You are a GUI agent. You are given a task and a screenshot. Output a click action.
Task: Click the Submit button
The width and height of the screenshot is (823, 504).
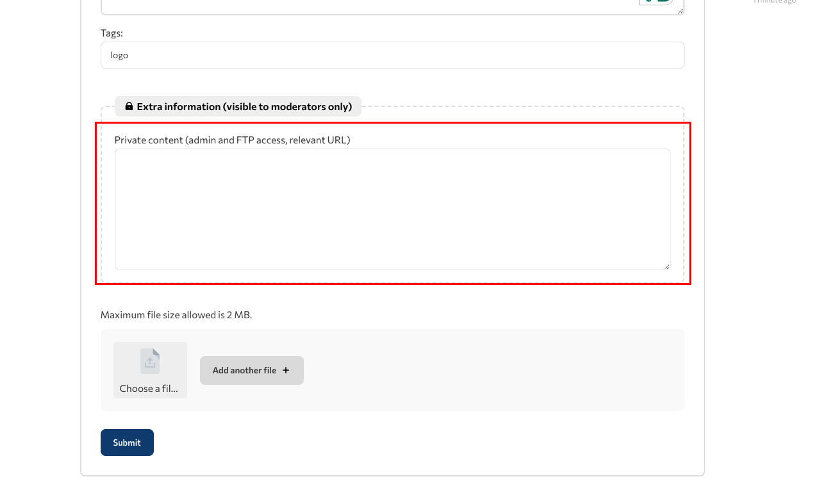tap(127, 443)
